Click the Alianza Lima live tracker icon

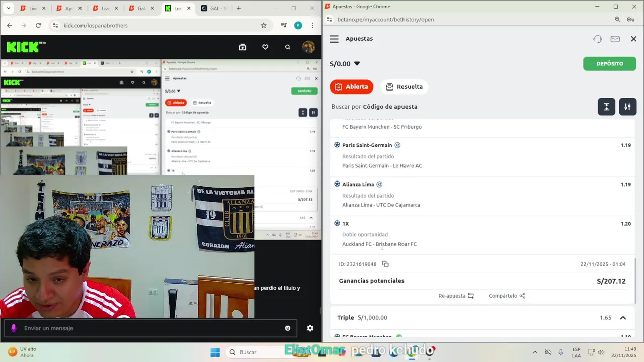pyautogui.click(x=379, y=185)
